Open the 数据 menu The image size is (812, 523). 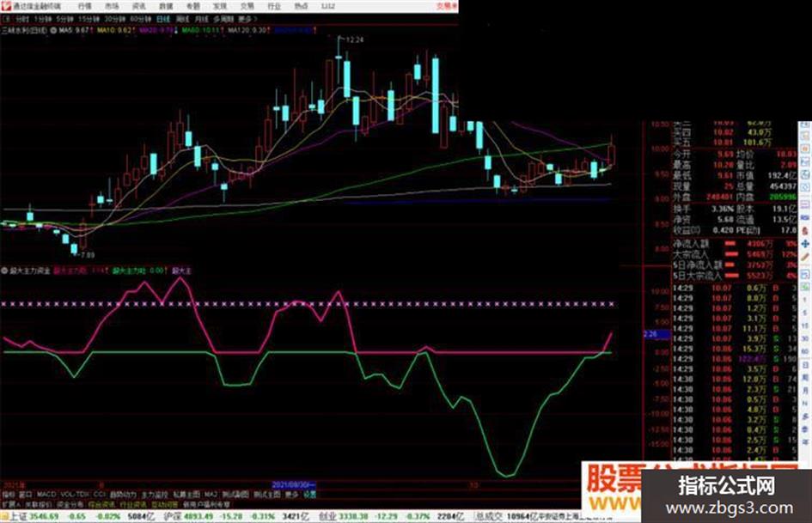pyautogui.click(x=166, y=6)
